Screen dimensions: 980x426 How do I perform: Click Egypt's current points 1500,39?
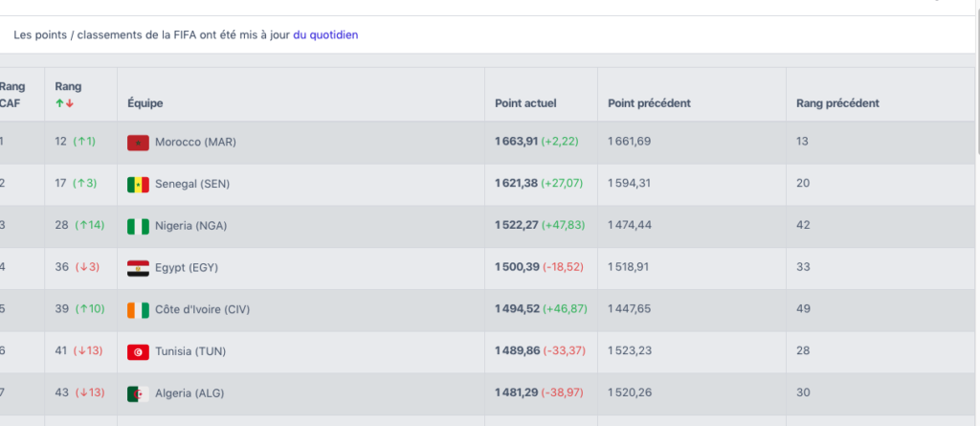517,268
